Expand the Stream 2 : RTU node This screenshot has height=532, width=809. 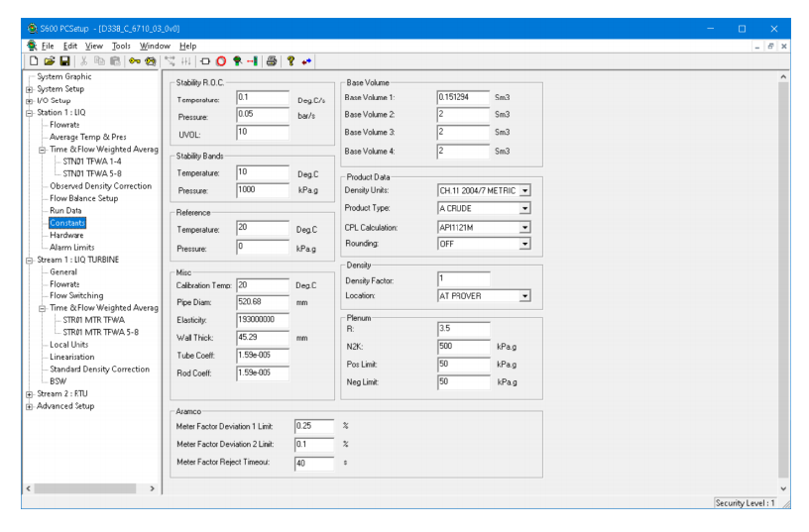click(x=30, y=394)
